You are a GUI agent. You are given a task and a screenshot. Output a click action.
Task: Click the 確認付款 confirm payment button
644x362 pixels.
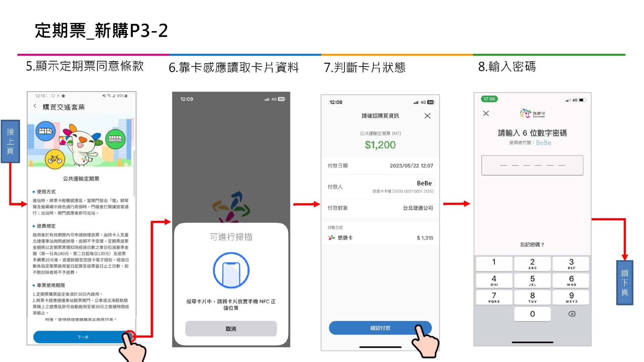(379, 327)
